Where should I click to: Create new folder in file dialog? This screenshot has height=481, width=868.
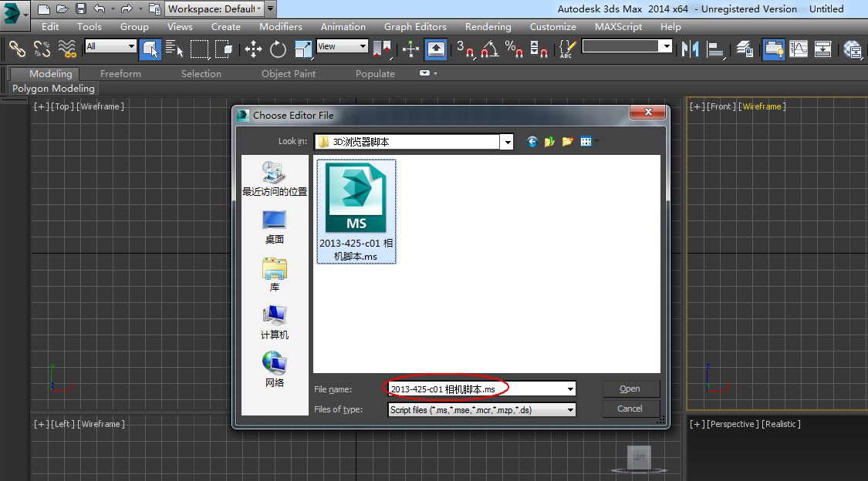(567, 142)
